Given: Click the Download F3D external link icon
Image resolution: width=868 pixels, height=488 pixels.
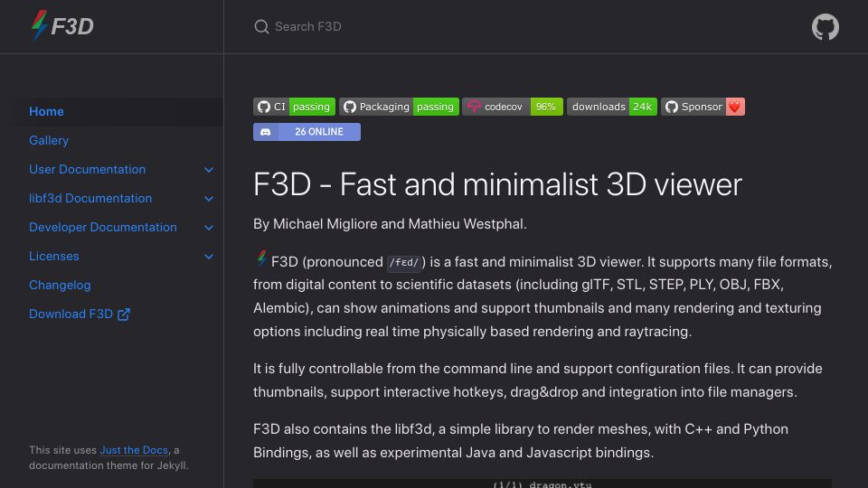Looking at the screenshot, I should (x=124, y=314).
